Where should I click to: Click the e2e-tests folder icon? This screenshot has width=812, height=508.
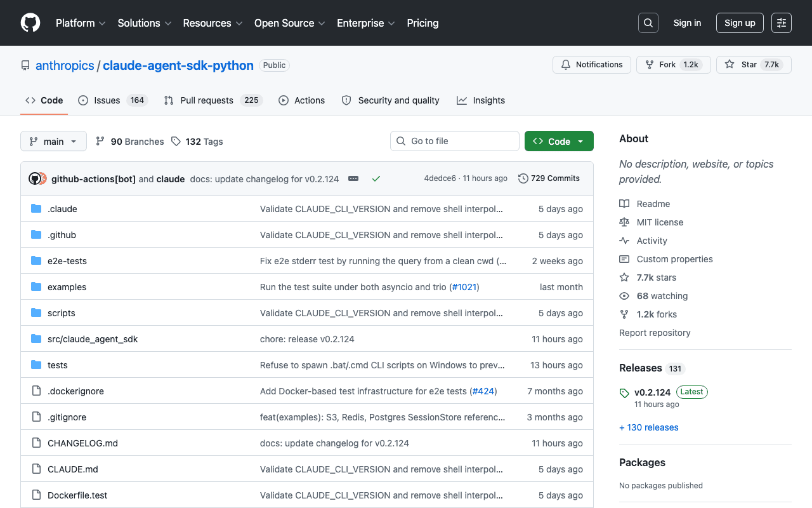36,261
